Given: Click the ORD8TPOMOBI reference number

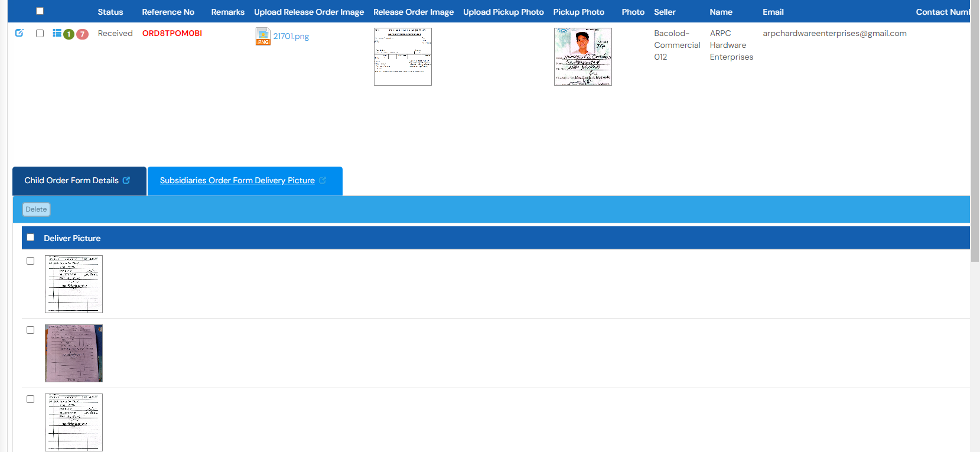Looking at the screenshot, I should click(172, 34).
